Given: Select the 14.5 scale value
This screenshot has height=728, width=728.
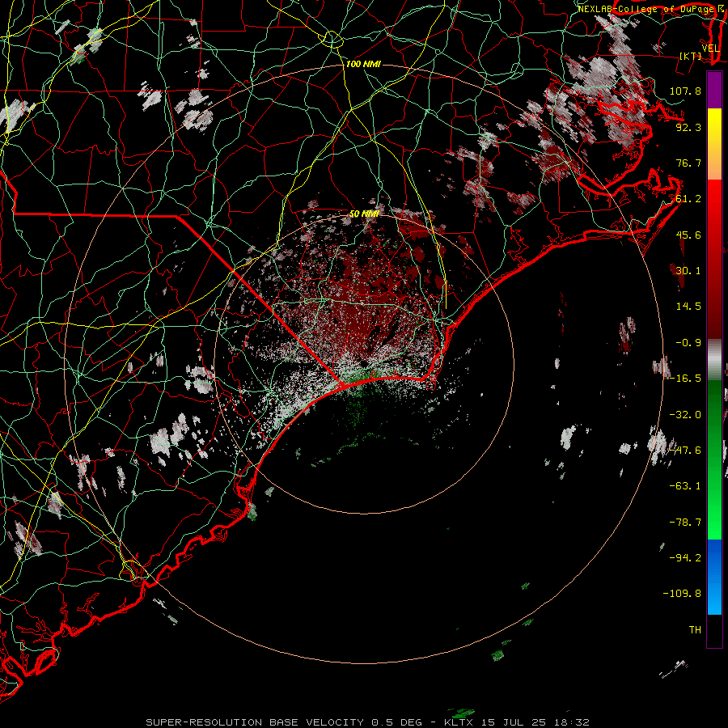Looking at the screenshot, I should [x=688, y=307].
